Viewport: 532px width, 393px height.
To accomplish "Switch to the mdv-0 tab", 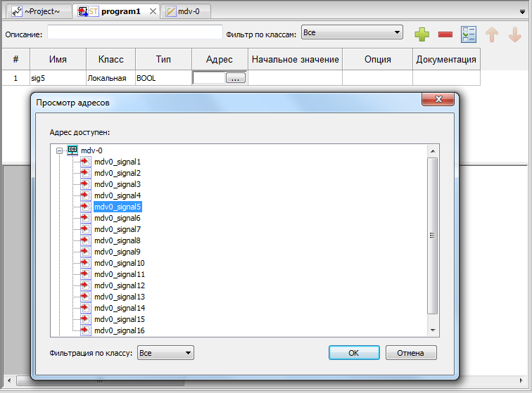I will [186, 11].
